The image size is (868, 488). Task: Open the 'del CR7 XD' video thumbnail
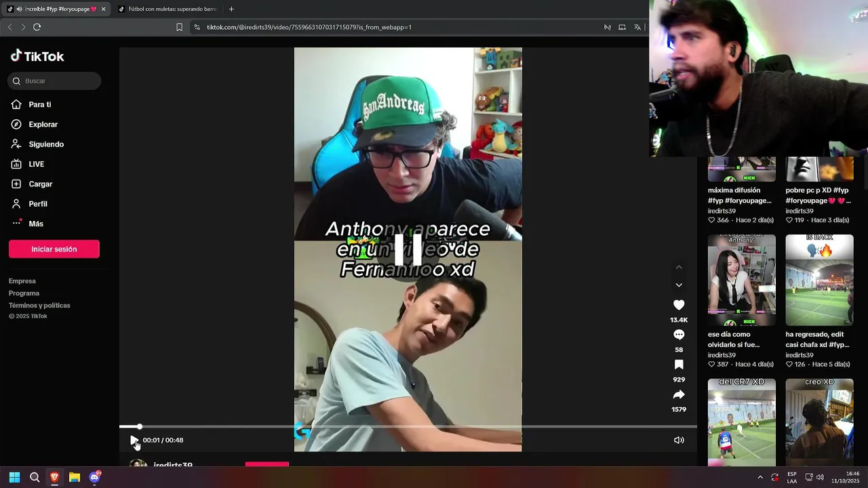[x=742, y=422]
